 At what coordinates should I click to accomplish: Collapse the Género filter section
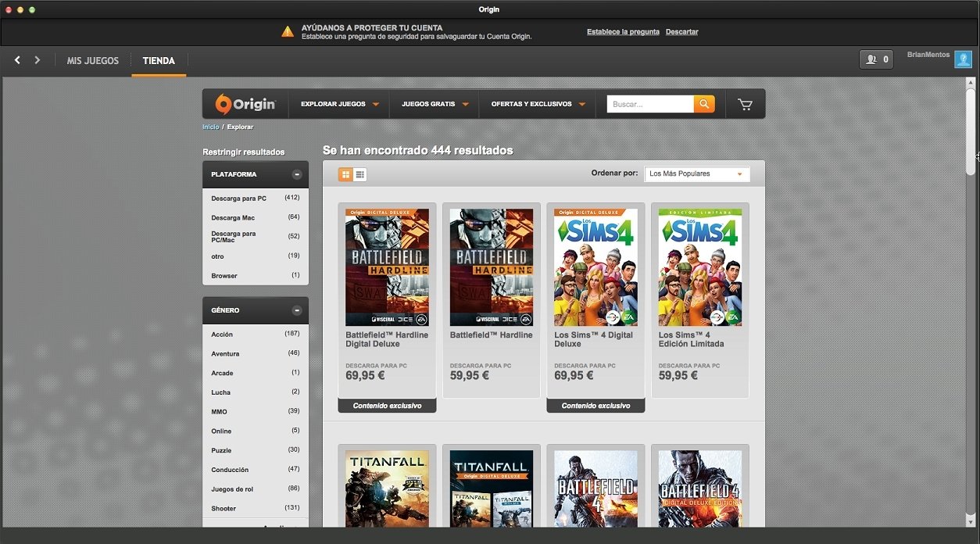[x=297, y=310]
